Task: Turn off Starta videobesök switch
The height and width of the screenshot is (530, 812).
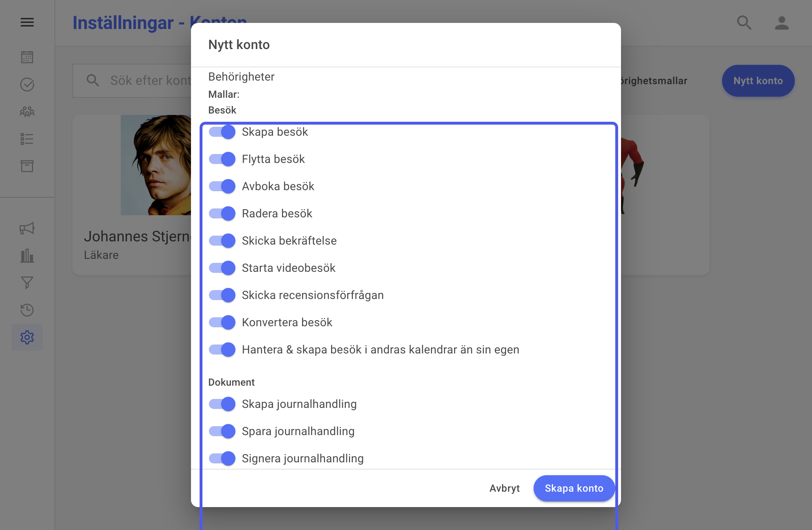Action: pos(222,268)
